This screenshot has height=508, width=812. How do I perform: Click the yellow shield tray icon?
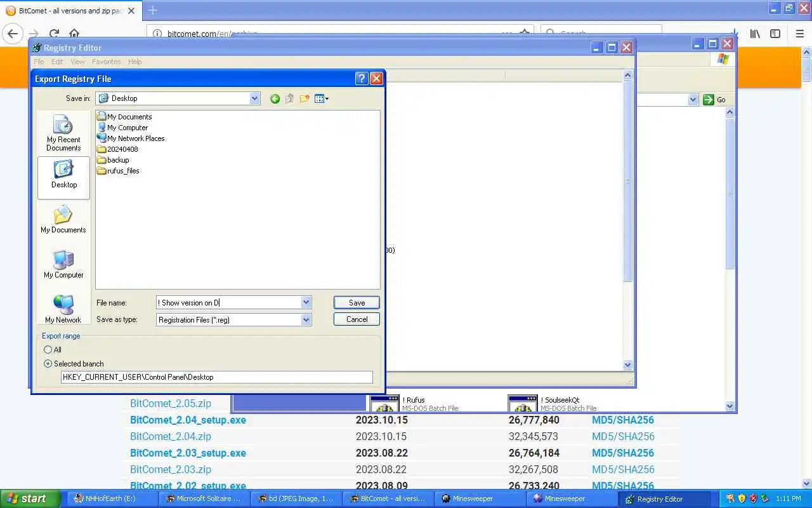[x=742, y=498]
